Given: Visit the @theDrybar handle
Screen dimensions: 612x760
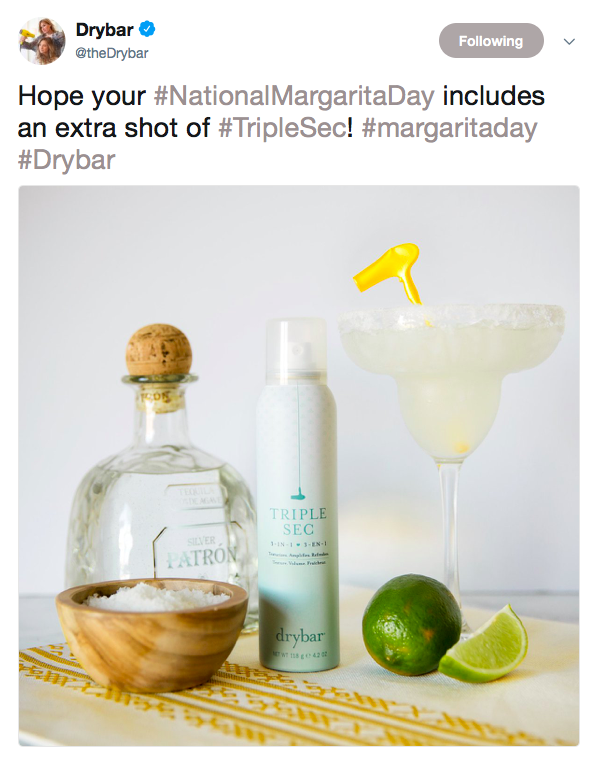Looking at the screenshot, I should coord(111,53).
